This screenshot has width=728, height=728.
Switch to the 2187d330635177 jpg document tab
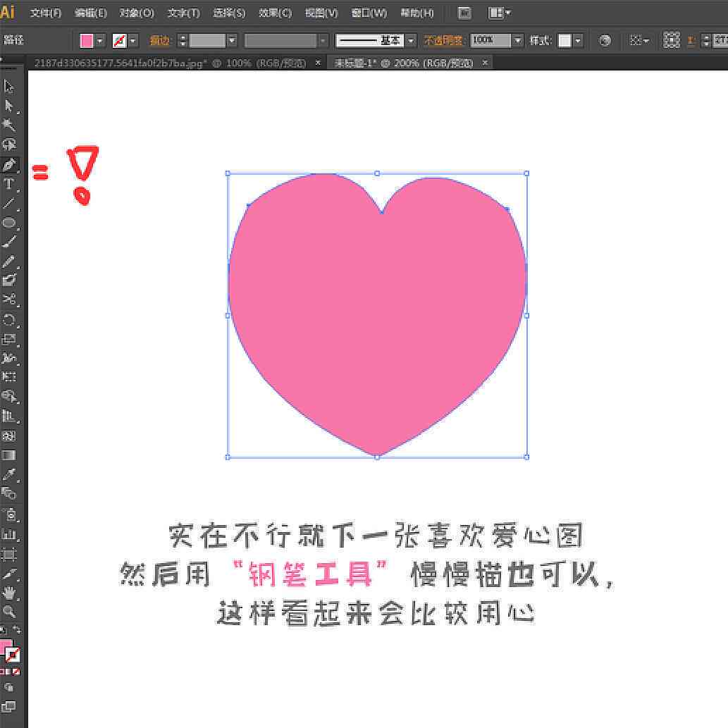click(x=169, y=63)
